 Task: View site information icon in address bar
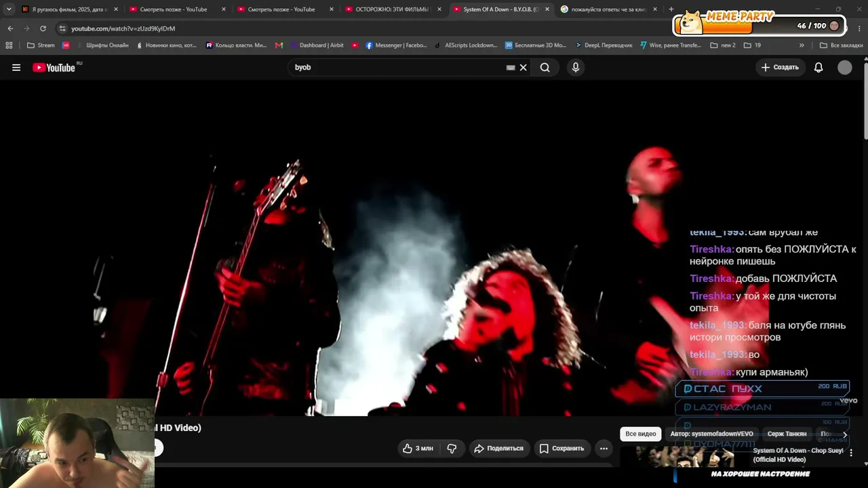pyautogui.click(x=62, y=28)
